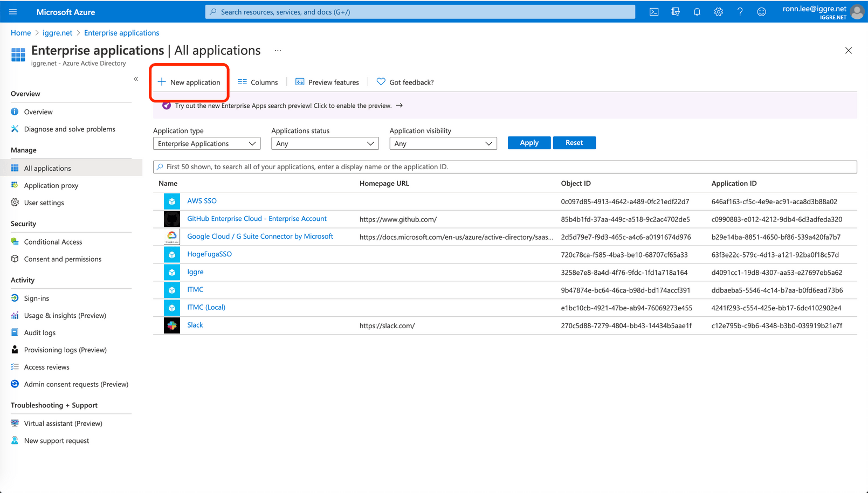868x493 pixels.
Task: Focus the global search resources box
Action: 421,12
